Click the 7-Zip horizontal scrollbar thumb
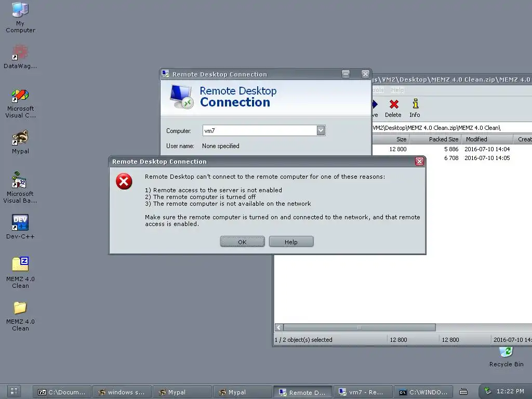The height and width of the screenshot is (399, 532). coord(360,327)
